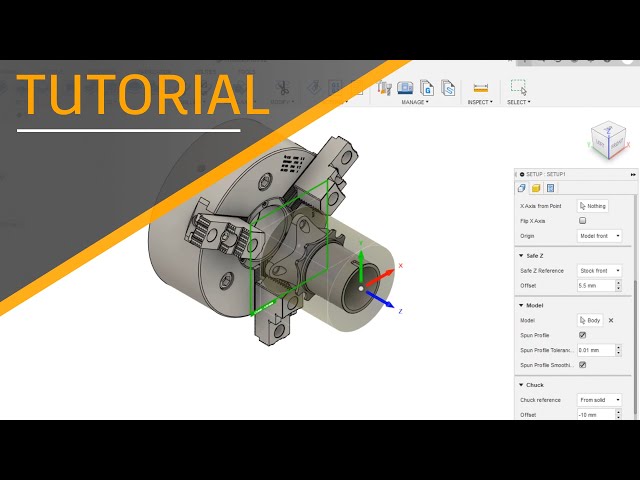Click the 'SETUP : SETUP1' panel title

546,174
